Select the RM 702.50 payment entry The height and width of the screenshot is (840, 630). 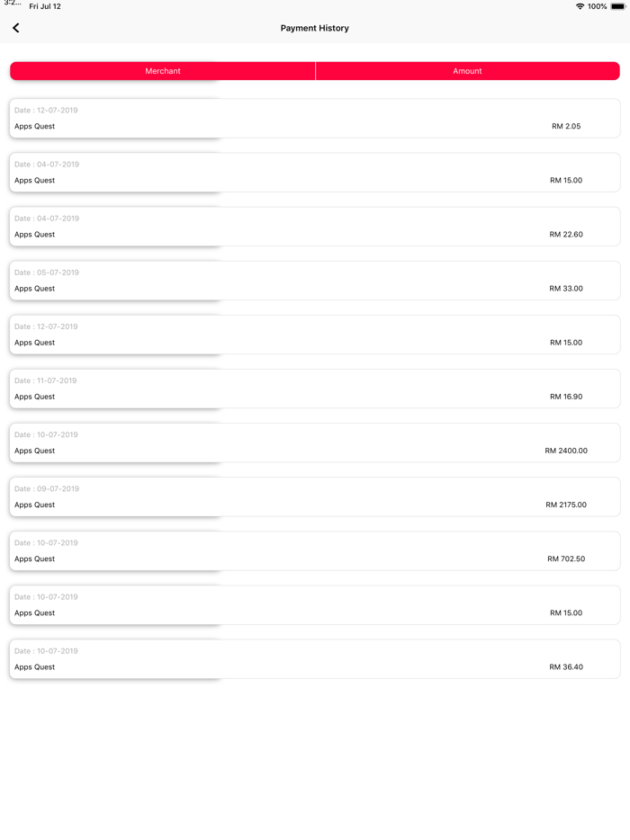314,550
